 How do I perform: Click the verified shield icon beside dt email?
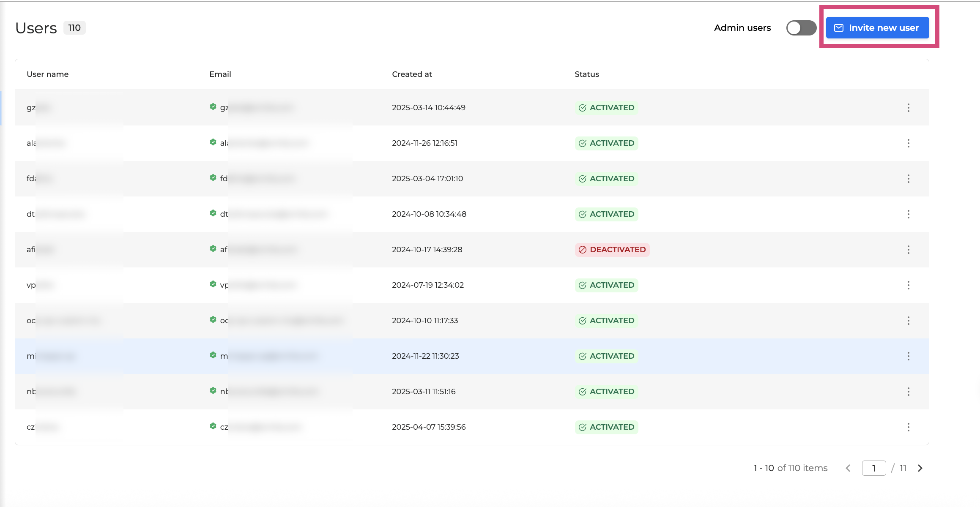[213, 213]
